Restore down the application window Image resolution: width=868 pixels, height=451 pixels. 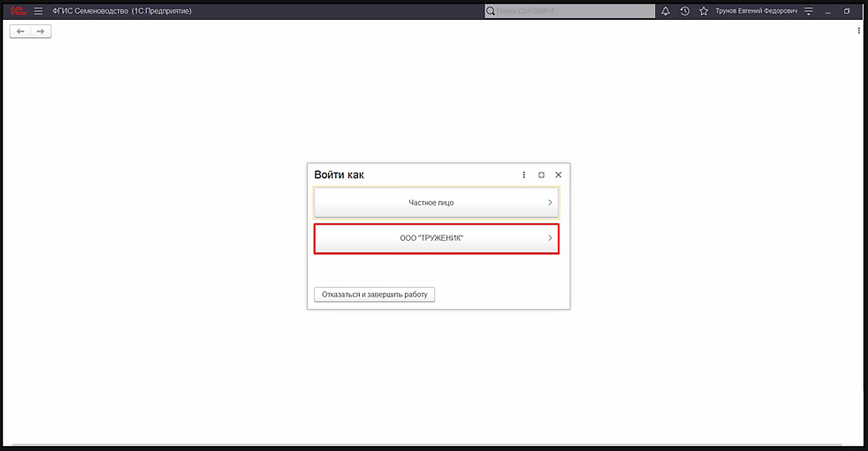pos(847,11)
